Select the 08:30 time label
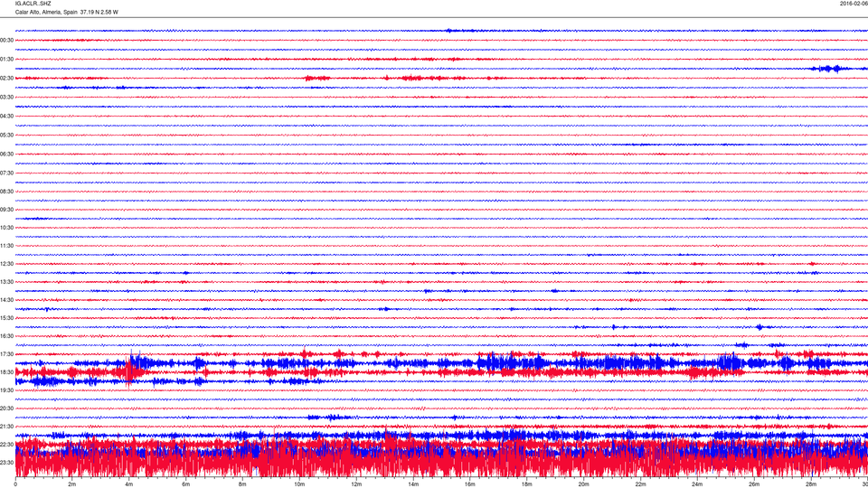Viewport: 868px width, 488px height. 6,192
